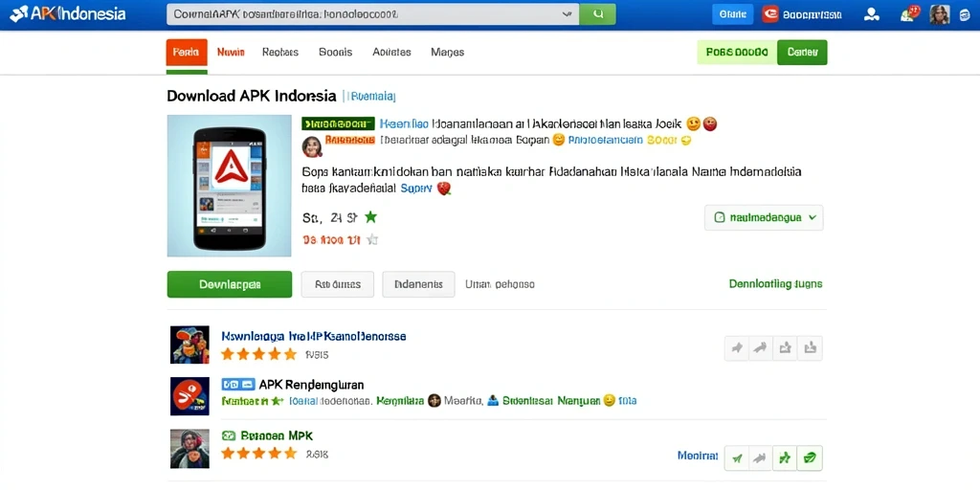Screen dimensions: 980x490
Task: Open the green Dennloatilag tugns link
Action: (775, 283)
